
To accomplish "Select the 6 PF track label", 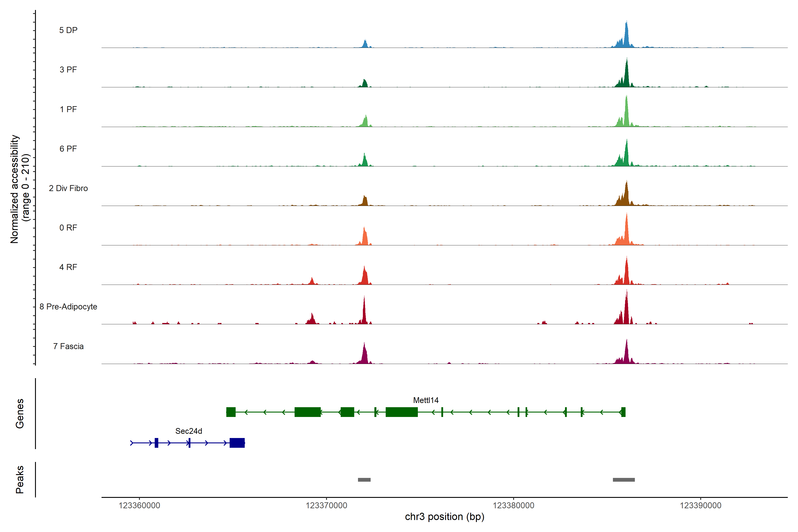I will tap(68, 149).
